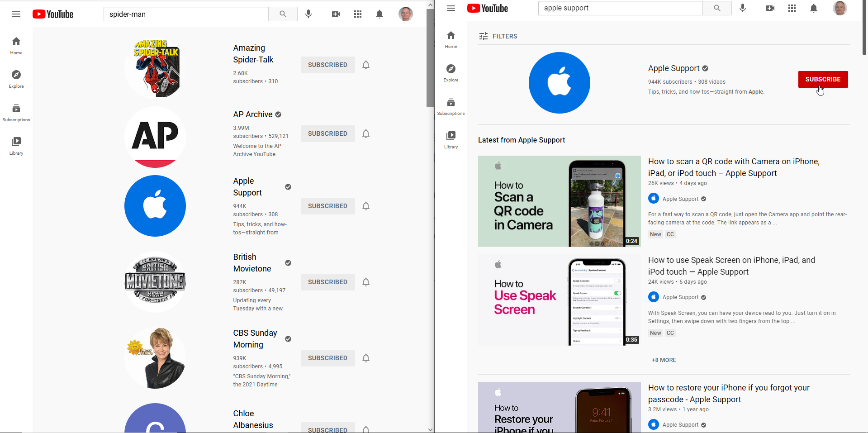
Task: Open Amazing Spider-Talk channel avatar
Action: pyautogui.click(x=155, y=68)
